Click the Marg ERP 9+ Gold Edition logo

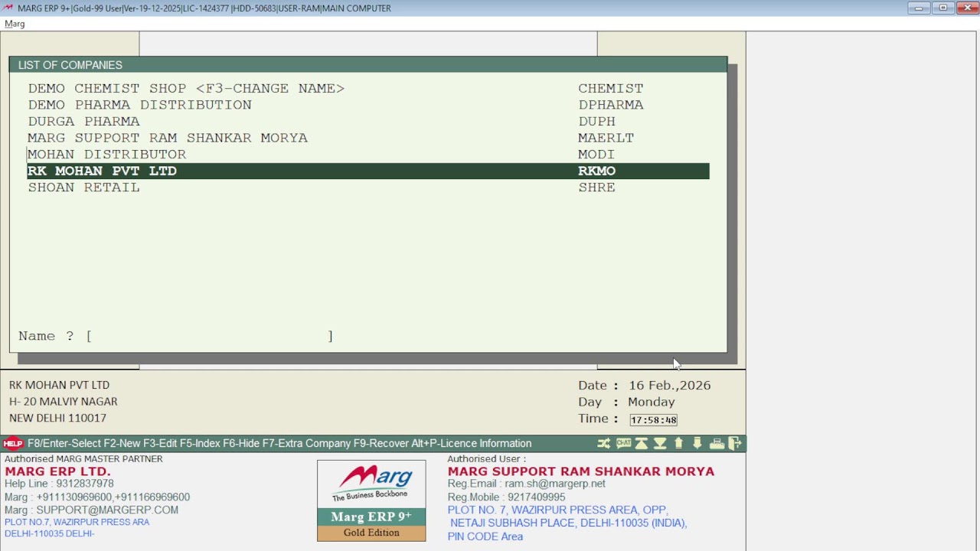click(371, 500)
